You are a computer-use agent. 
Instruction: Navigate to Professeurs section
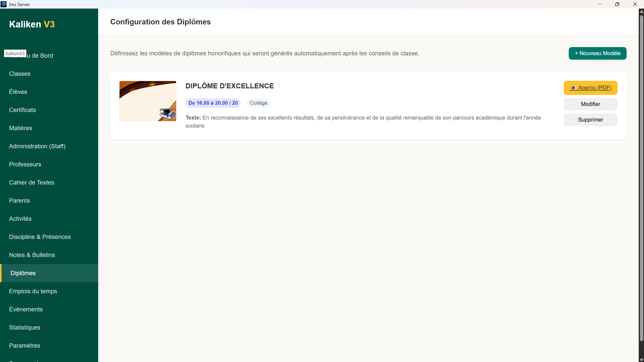click(x=25, y=164)
